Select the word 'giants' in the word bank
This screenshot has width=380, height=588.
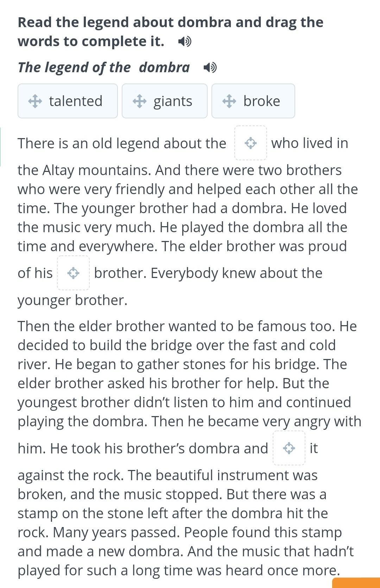173,101
